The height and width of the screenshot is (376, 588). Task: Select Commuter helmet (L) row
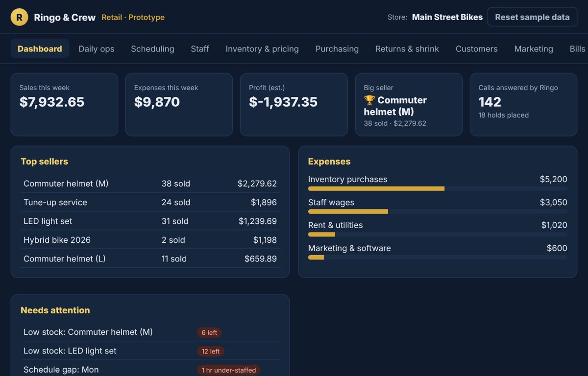(150, 258)
